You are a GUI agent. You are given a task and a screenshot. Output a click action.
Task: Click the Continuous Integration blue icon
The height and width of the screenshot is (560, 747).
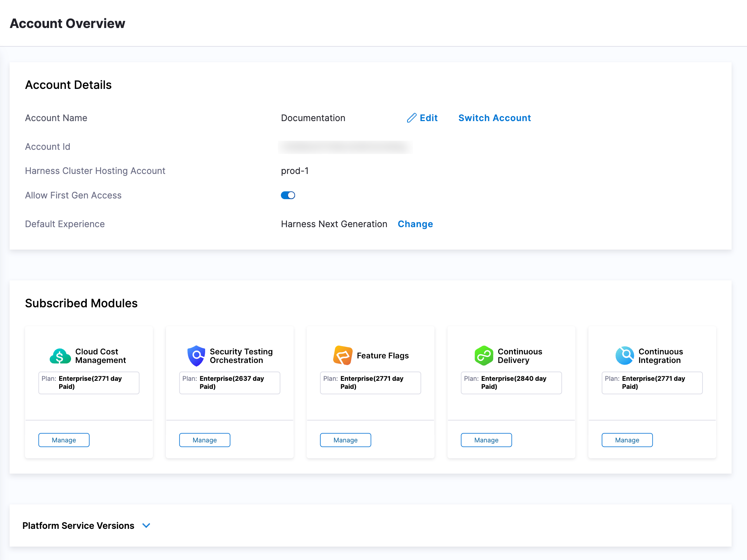625,356
